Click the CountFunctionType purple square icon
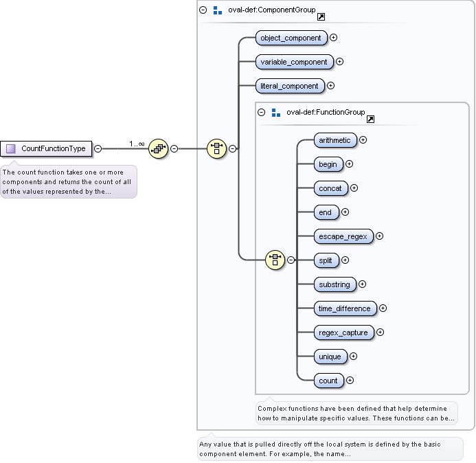Screen dimensions: 476x463 (11, 148)
